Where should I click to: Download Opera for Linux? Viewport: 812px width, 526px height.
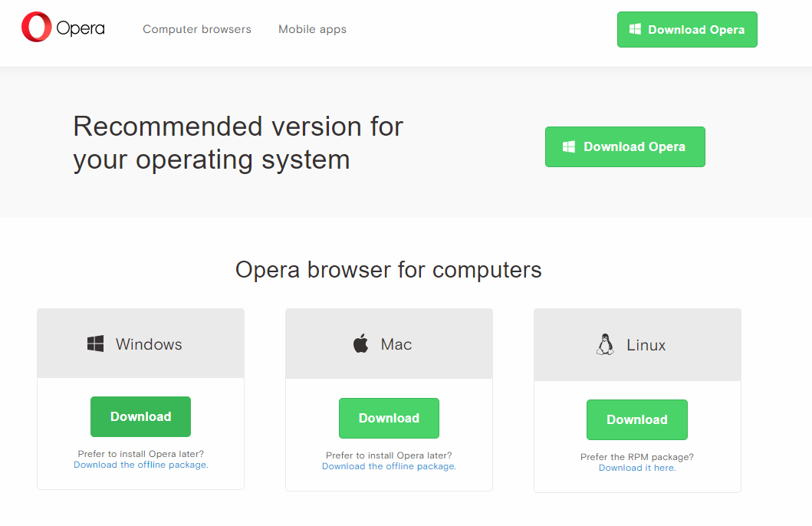[x=636, y=419]
